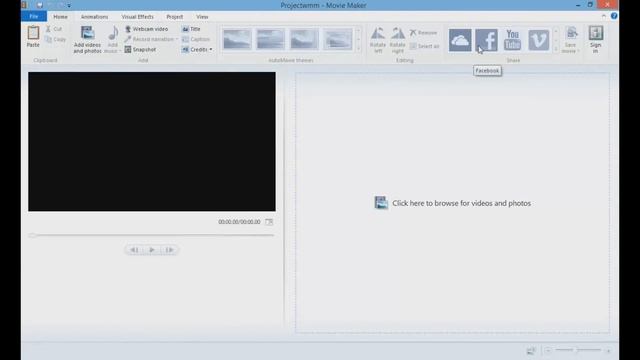Expand the Credits dropdown arrow
The height and width of the screenshot is (360, 640).
(211, 49)
